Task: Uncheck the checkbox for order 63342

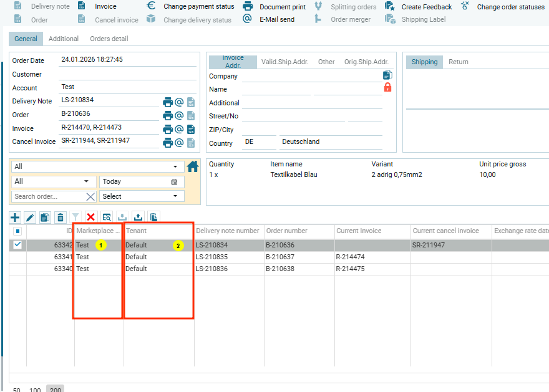Action: coord(17,245)
